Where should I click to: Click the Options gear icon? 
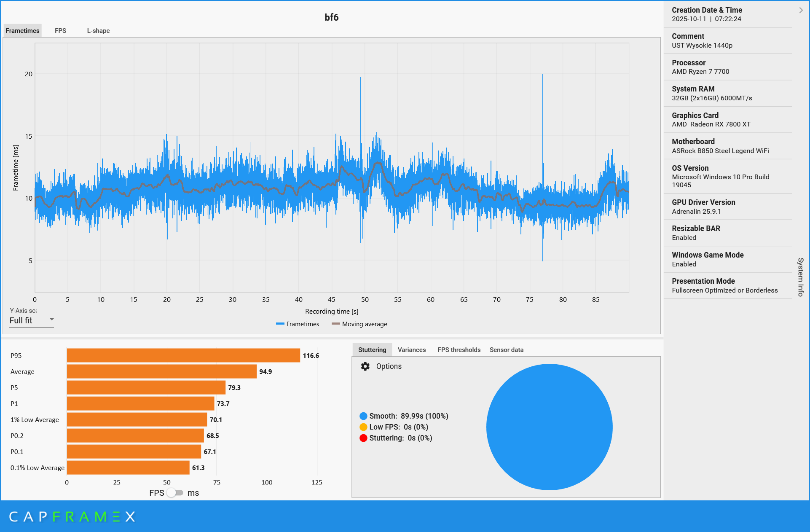365,366
